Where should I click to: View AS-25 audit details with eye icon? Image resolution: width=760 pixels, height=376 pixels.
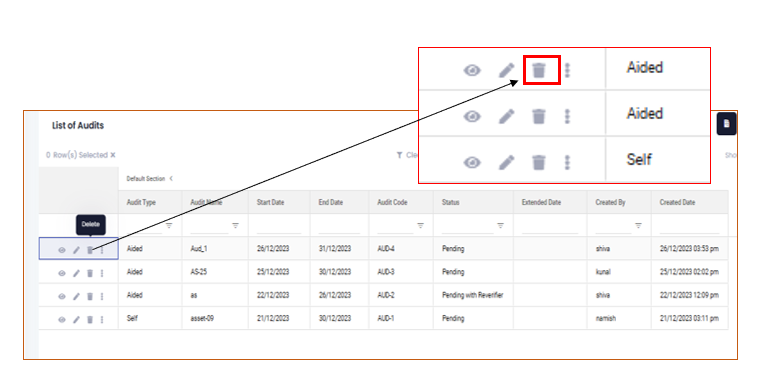click(62, 273)
